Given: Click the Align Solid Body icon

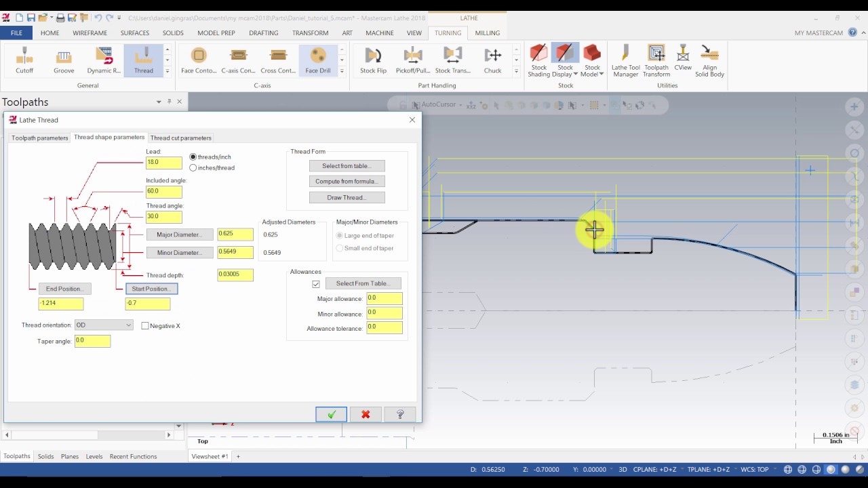Looking at the screenshot, I should coord(710,60).
